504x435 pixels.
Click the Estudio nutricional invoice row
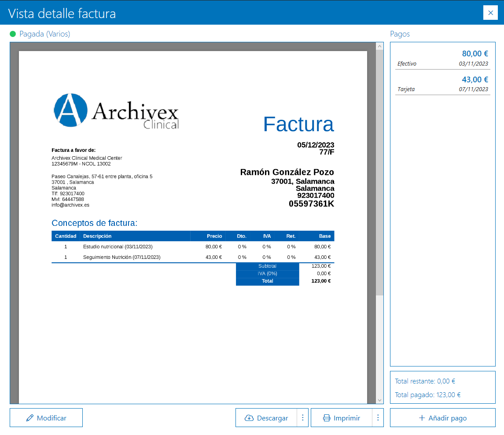point(193,247)
